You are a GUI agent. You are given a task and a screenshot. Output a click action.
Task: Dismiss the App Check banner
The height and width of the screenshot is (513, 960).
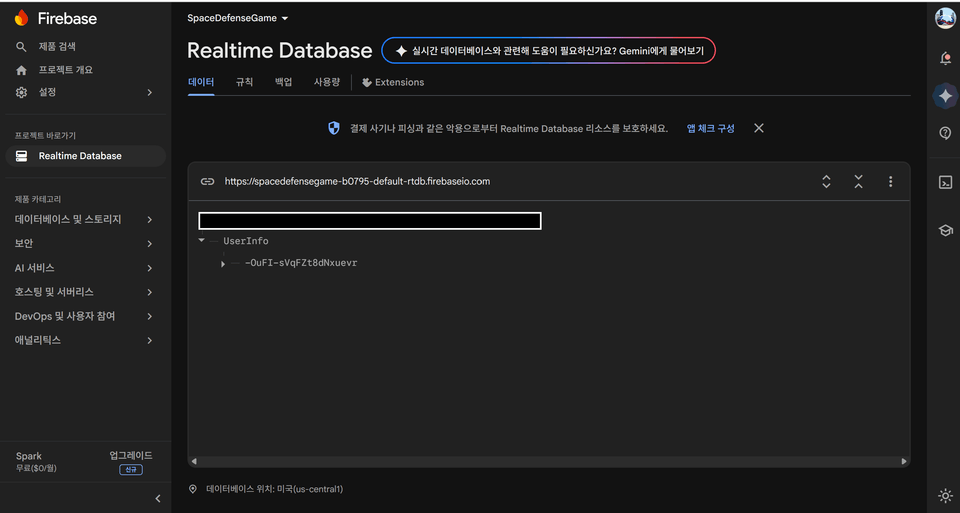point(759,128)
